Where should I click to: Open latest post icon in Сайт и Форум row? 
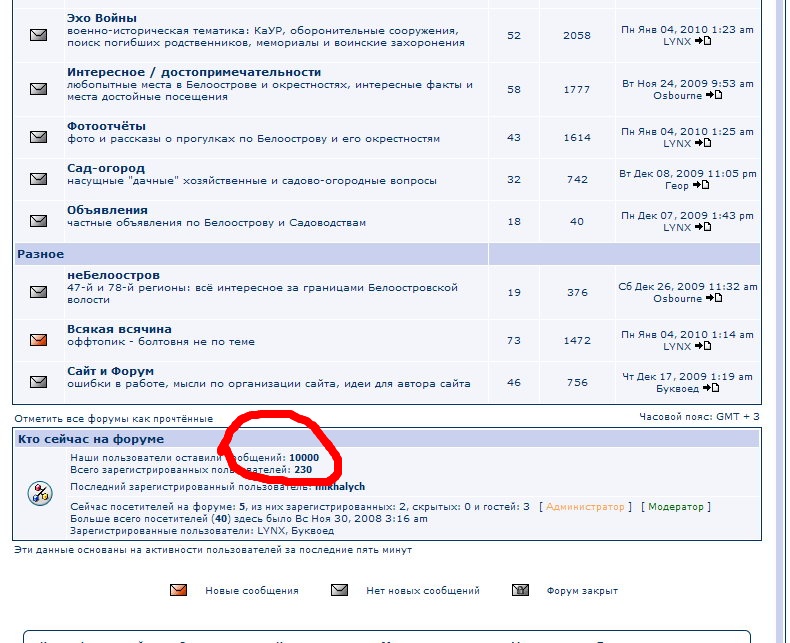point(711,388)
